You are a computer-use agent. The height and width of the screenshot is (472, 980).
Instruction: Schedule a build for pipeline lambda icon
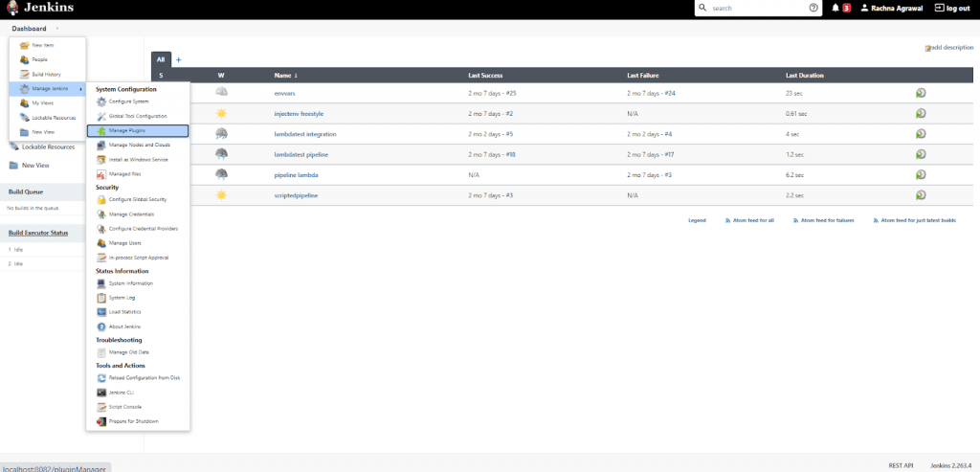(921, 174)
